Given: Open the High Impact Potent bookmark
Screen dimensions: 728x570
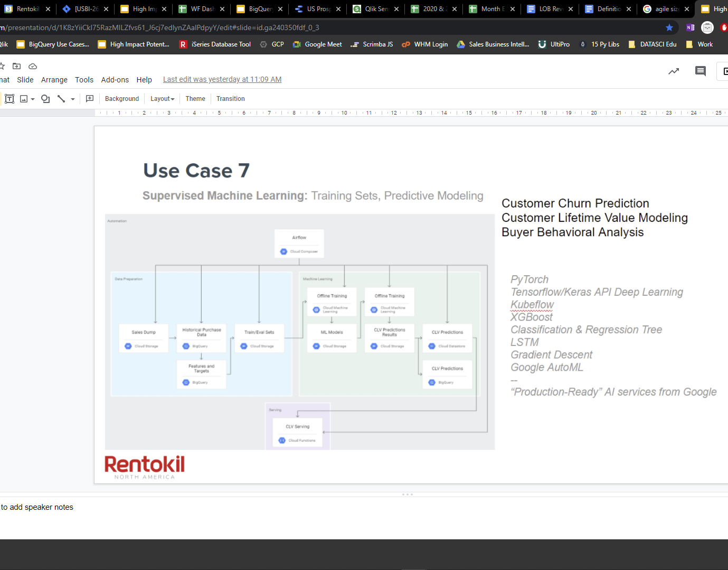Looking at the screenshot, I should click(134, 44).
